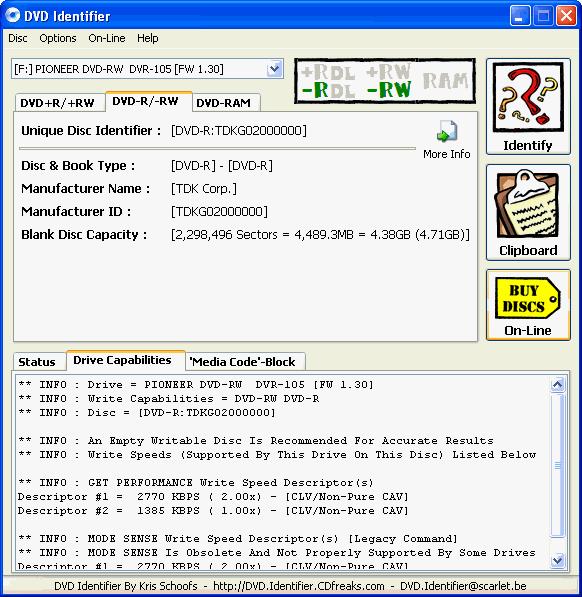Click the log scrollbar thumb

tap(558, 465)
